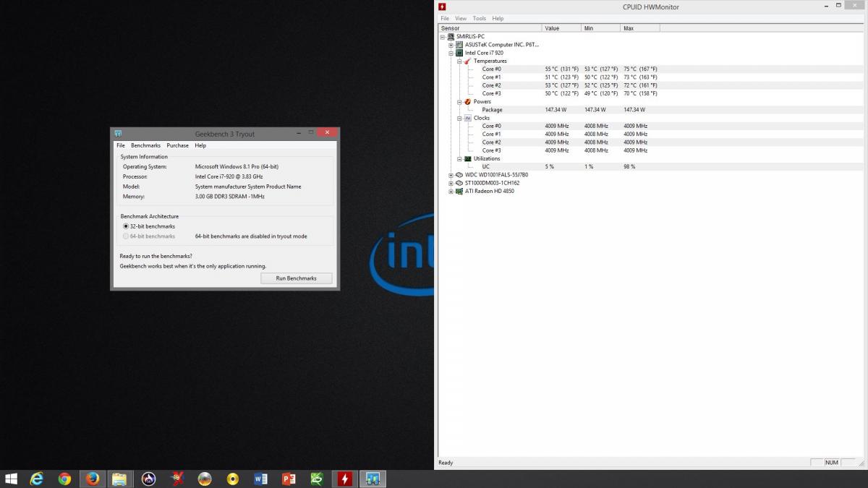Switch to HWMonitor via red lightning taskbar icon
The height and width of the screenshot is (488, 868).
(345, 479)
